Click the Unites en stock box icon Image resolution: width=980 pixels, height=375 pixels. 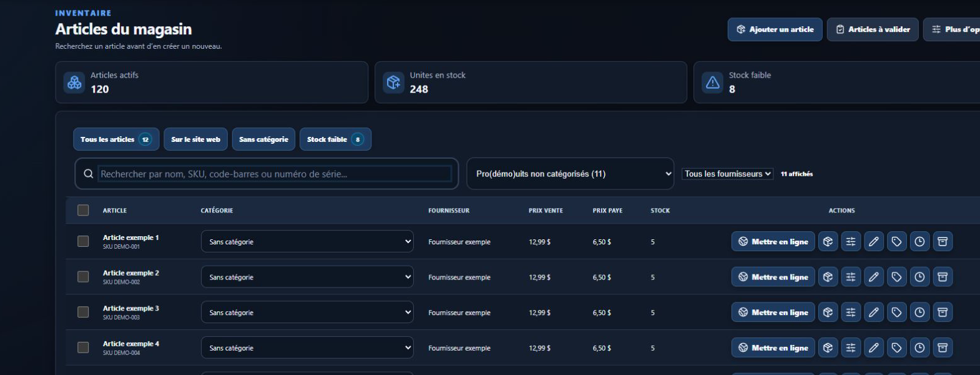pos(393,82)
